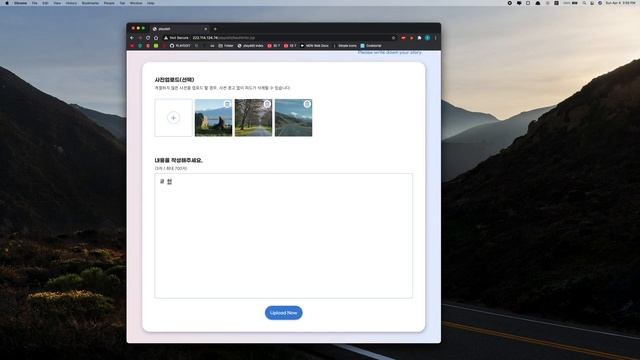Click the red extension icon in Chrome toolbar
Image resolution: width=640 pixels, height=360 pixels.
[403, 38]
